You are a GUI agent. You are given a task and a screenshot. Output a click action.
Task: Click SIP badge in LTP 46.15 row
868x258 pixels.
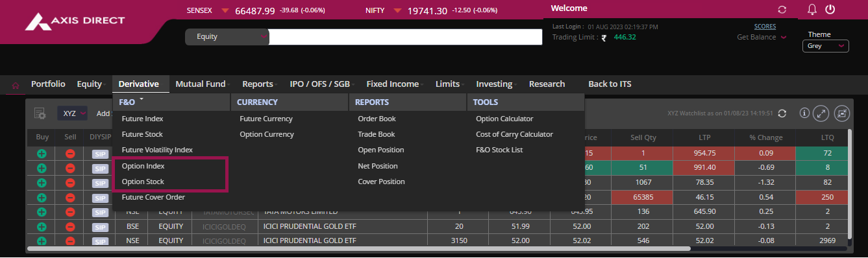pos(99,198)
